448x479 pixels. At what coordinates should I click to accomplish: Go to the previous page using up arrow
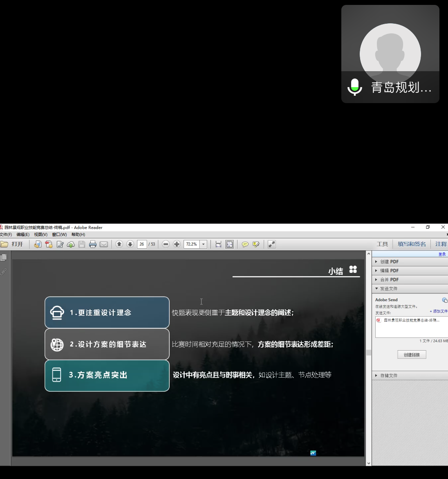coord(119,244)
